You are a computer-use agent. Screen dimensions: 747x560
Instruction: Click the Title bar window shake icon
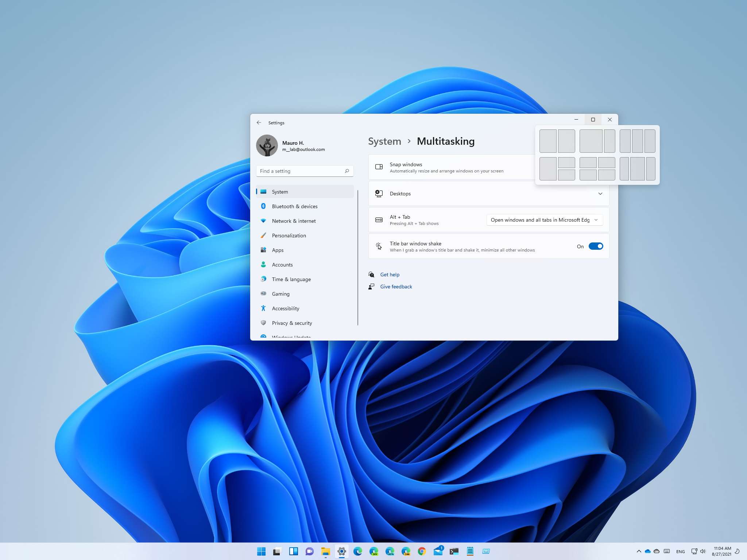point(379,246)
